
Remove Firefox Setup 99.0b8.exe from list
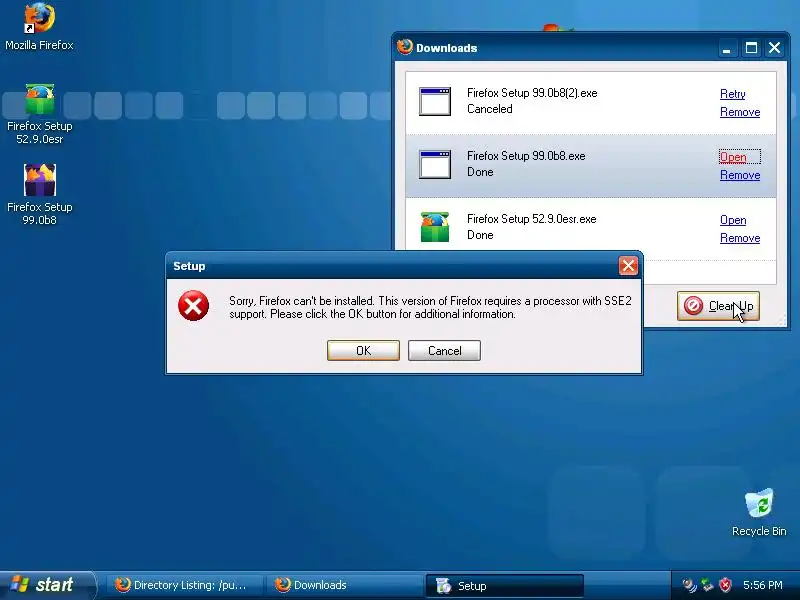click(x=740, y=175)
